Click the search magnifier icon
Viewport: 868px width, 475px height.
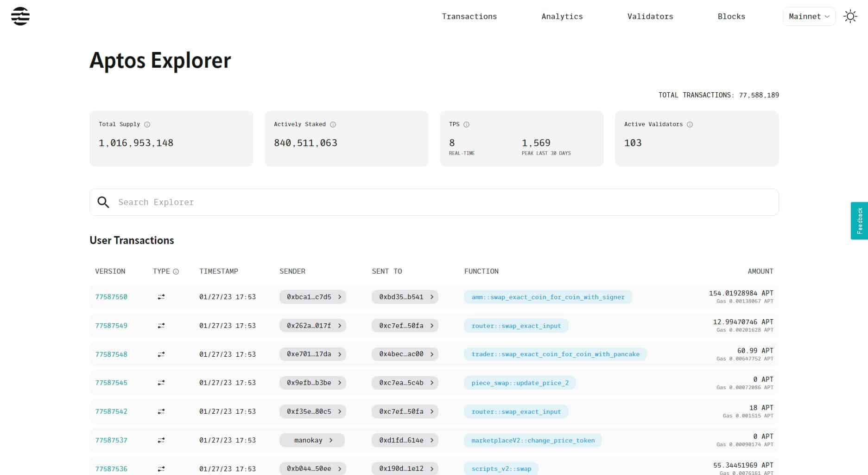pyautogui.click(x=103, y=202)
